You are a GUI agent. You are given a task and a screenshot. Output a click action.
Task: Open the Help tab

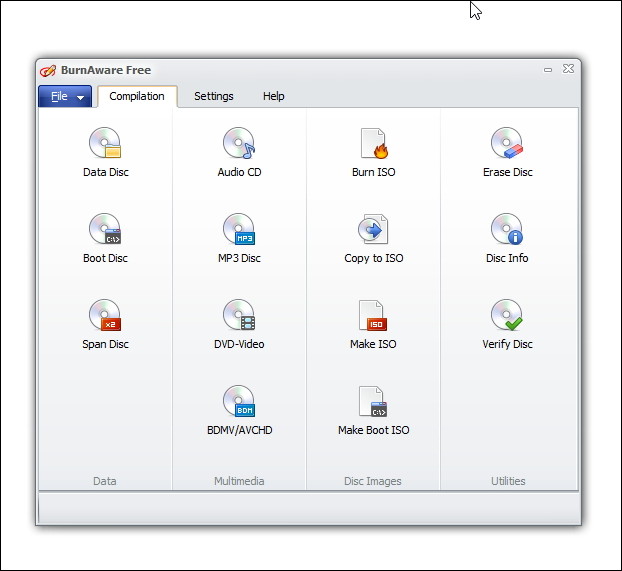(x=274, y=96)
